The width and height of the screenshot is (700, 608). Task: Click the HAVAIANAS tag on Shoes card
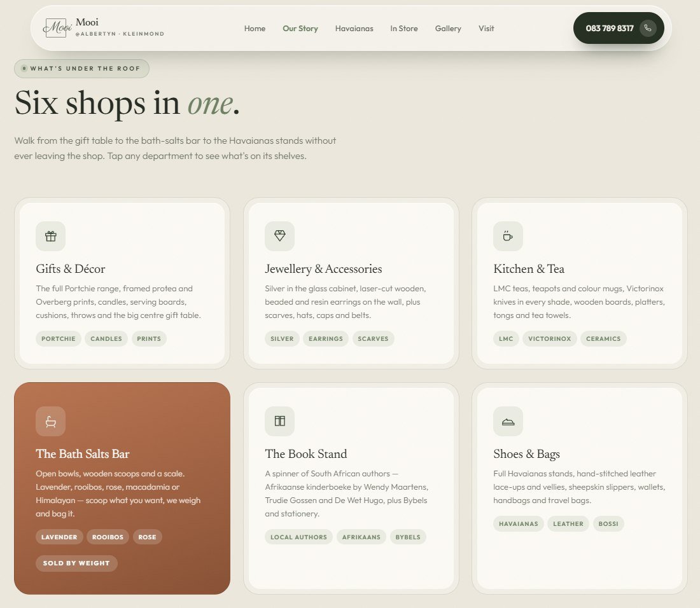pyautogui.click(x=518, y=523)
